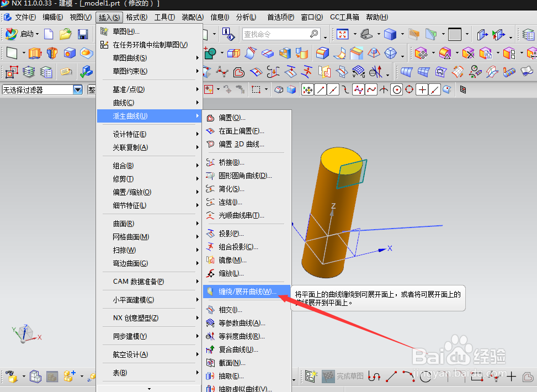Select 圆形圆角曲线 circular blend curve entry

[x=247, y=176]
